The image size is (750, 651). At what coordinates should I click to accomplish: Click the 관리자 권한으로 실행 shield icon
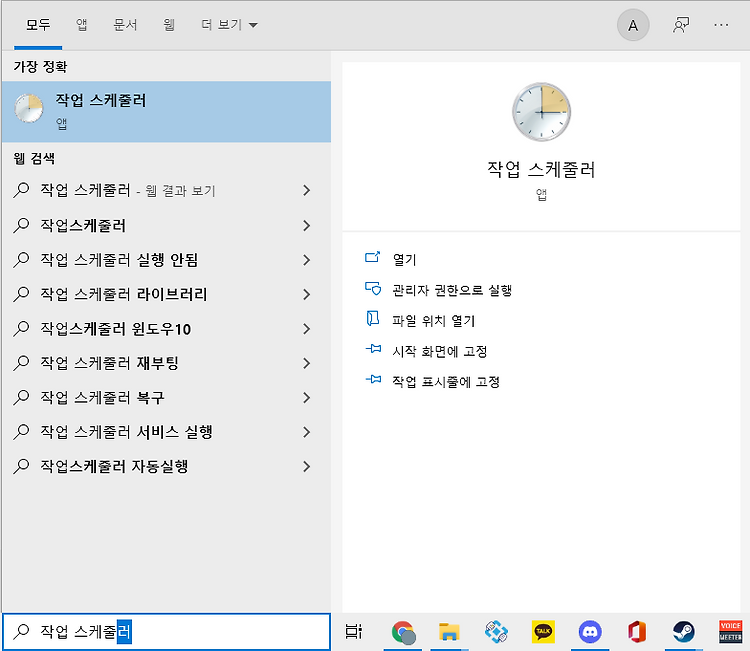(x=373, y=288)
